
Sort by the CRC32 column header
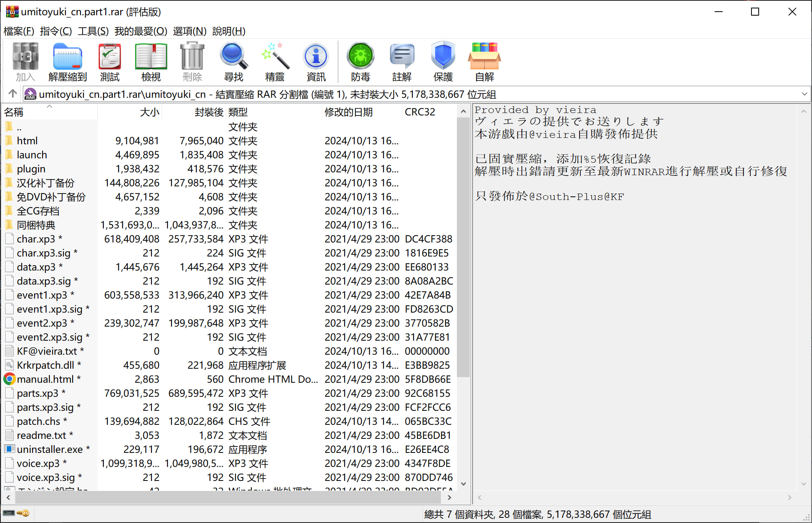click(420, 112)
